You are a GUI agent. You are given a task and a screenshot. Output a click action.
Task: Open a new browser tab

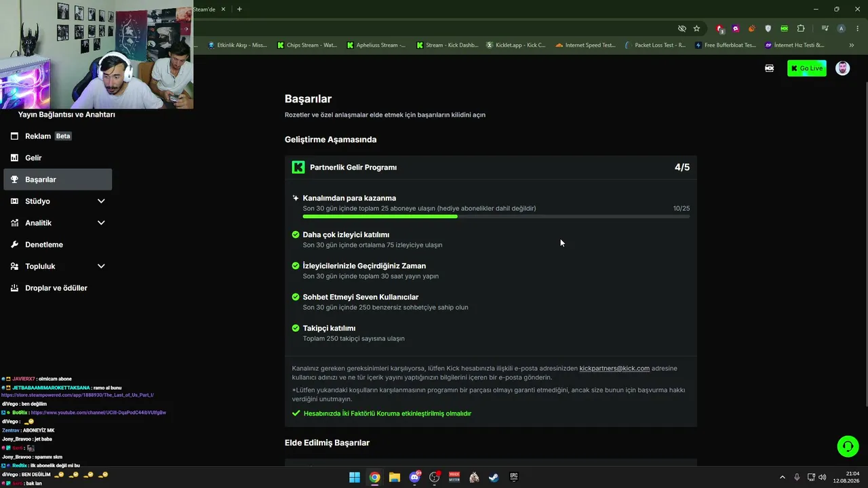[x=239, y=9]
